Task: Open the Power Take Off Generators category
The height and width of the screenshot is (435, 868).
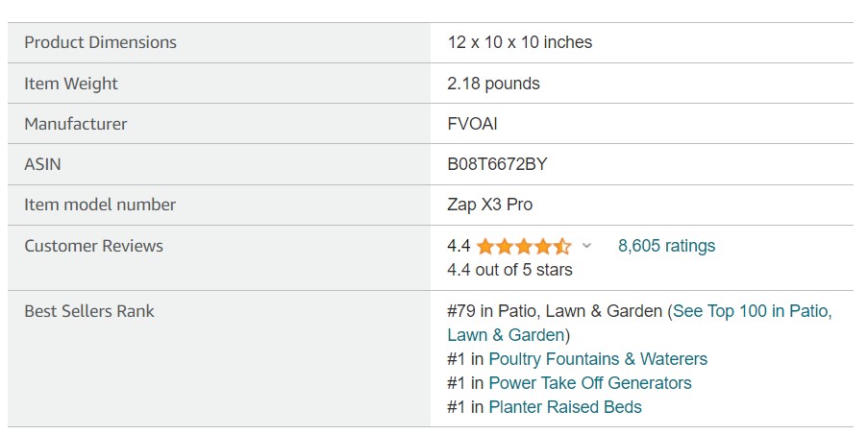Action: click(x=590, y=383)
